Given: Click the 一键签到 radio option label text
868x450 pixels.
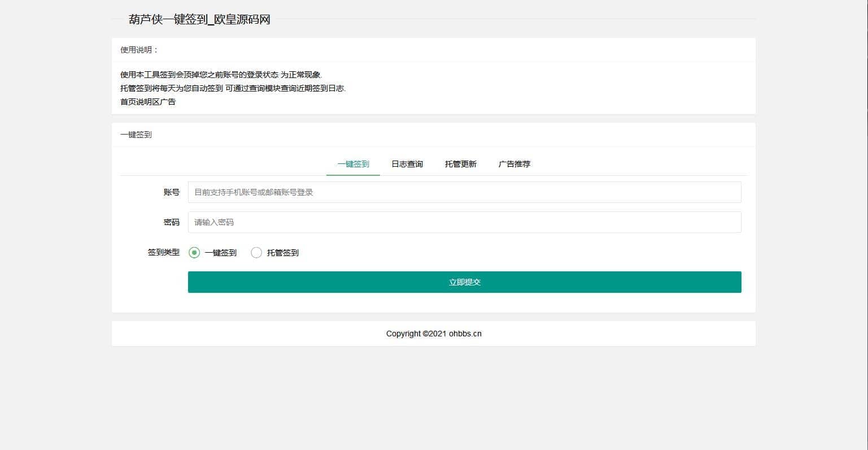Looking at the screenshot, I should click(x=220, y=253).
